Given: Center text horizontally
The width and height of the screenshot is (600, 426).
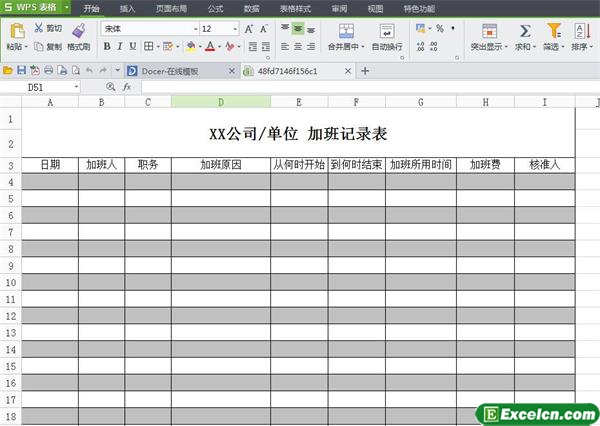Looking at the screenshot, I should point(298,47).
